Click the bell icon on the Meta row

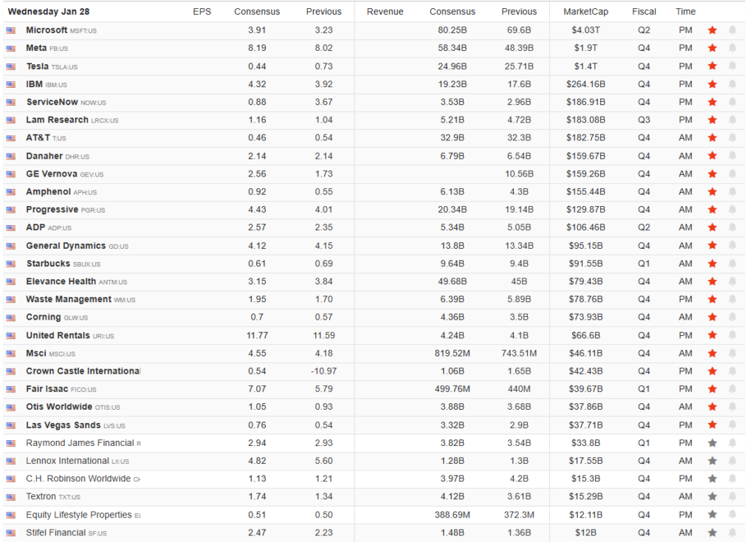(733, 47)
